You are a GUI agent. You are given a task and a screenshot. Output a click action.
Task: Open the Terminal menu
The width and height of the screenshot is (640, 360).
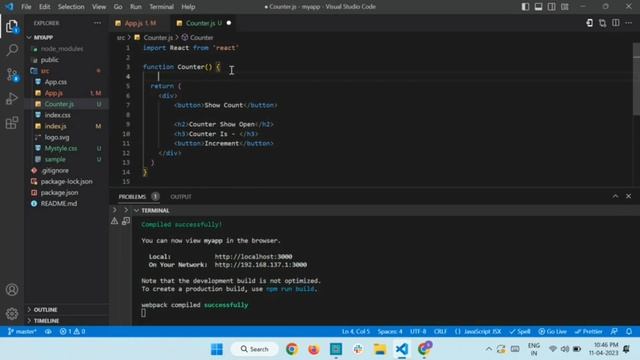pyautogui.click(x=161, y=7)
